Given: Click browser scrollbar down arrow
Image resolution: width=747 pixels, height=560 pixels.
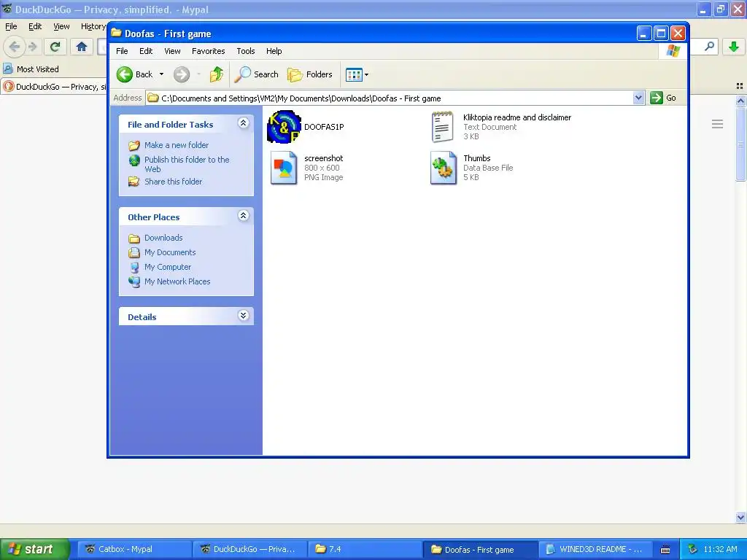Looking at the screenshot, I should coord(740,517).
